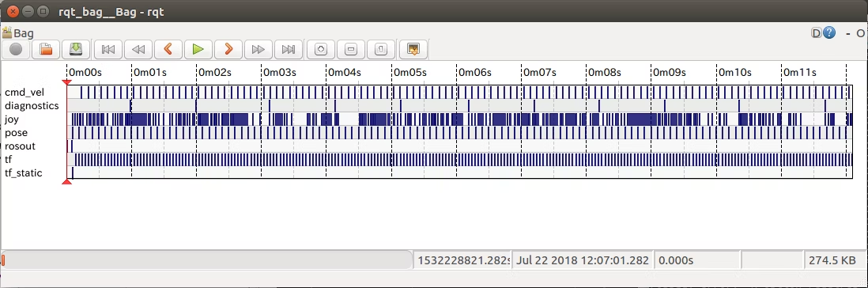Open a bag file with Load icon
The height and width of the screenshot is (288, 868).
coord(46,49)
